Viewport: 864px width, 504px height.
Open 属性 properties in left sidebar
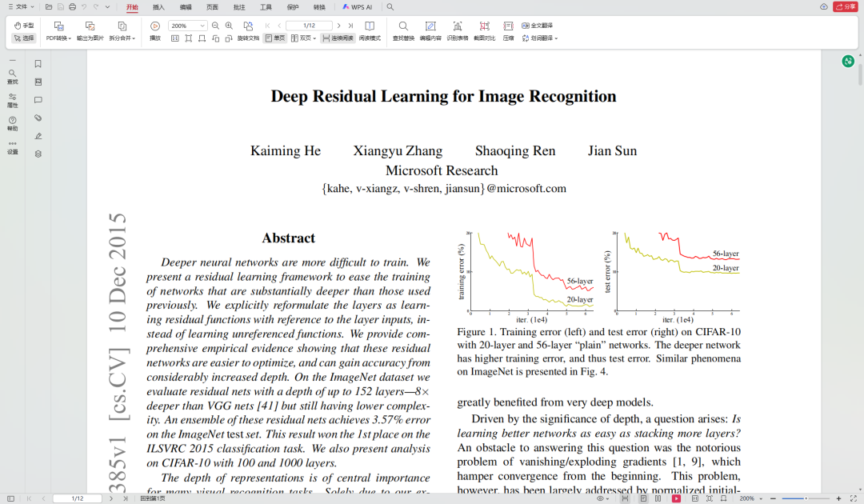[12, 100]
